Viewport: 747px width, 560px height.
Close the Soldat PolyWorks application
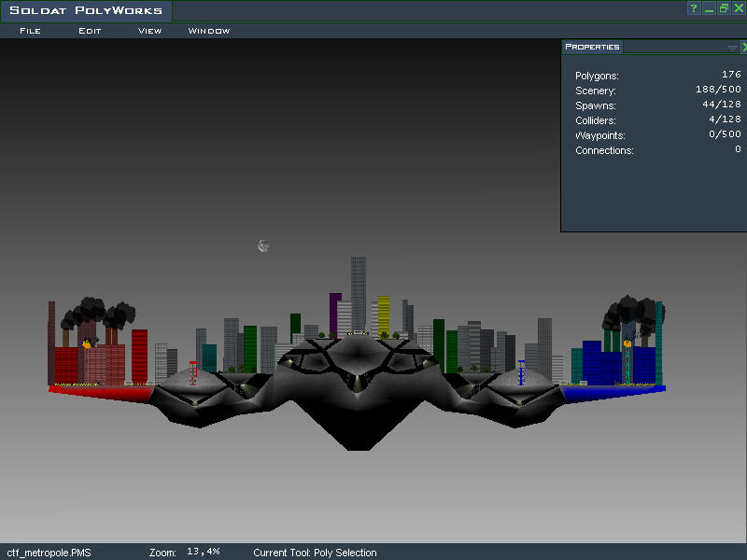coord(739,8)
